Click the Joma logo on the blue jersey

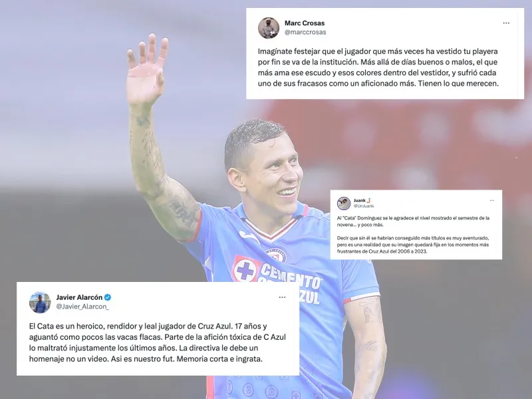click(249, 235)
